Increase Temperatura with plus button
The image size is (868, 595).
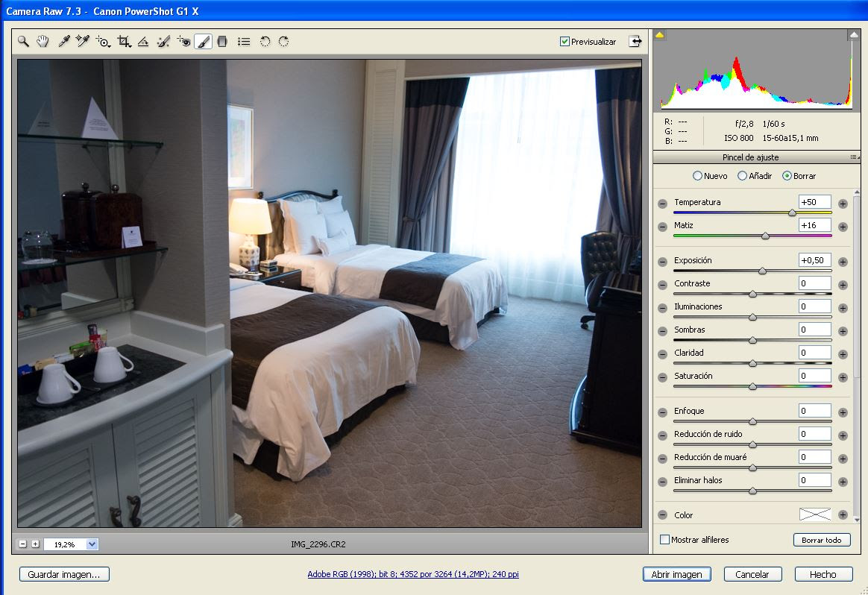pos(843,204)
